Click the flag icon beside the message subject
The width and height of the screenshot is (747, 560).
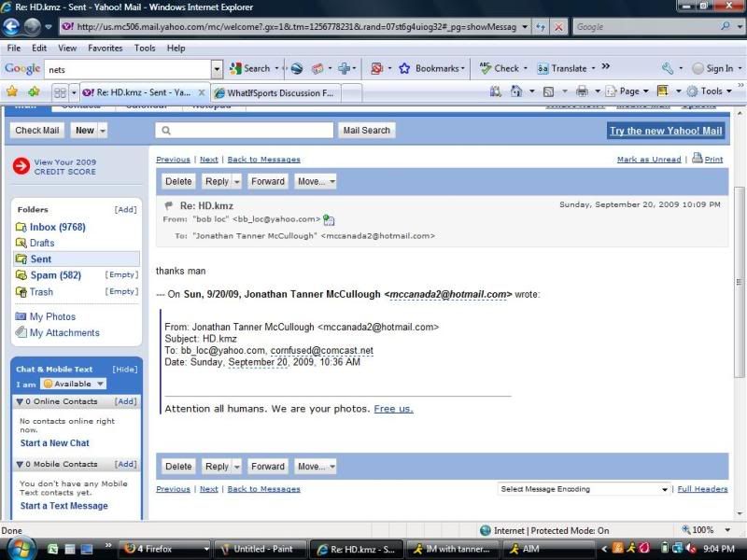(x=169, y=205)
